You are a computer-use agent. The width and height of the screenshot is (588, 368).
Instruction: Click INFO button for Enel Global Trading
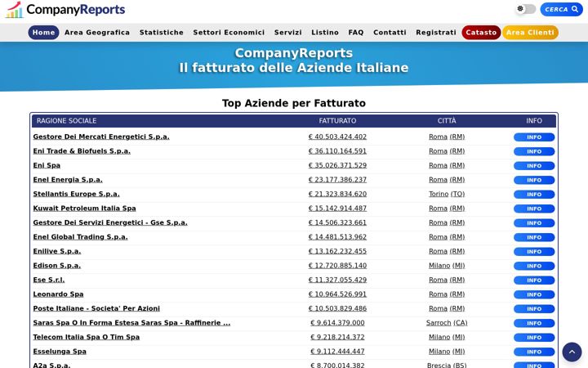point(534,237)
